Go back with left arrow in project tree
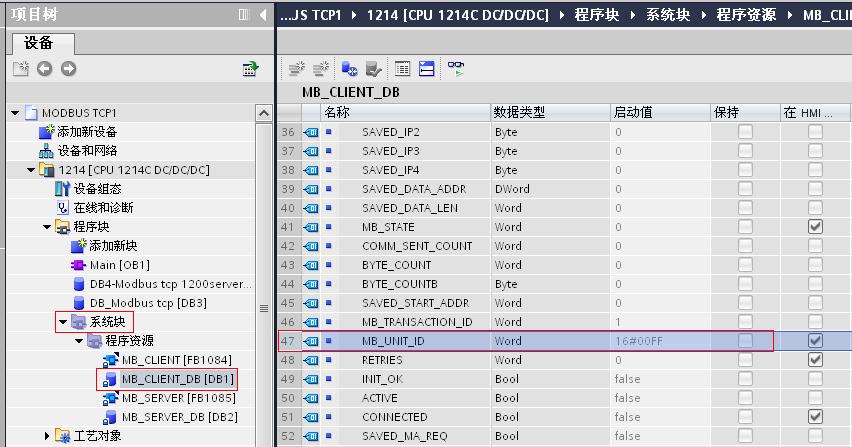The width and height of the screenshot is (852, 447). pos(45,69)
